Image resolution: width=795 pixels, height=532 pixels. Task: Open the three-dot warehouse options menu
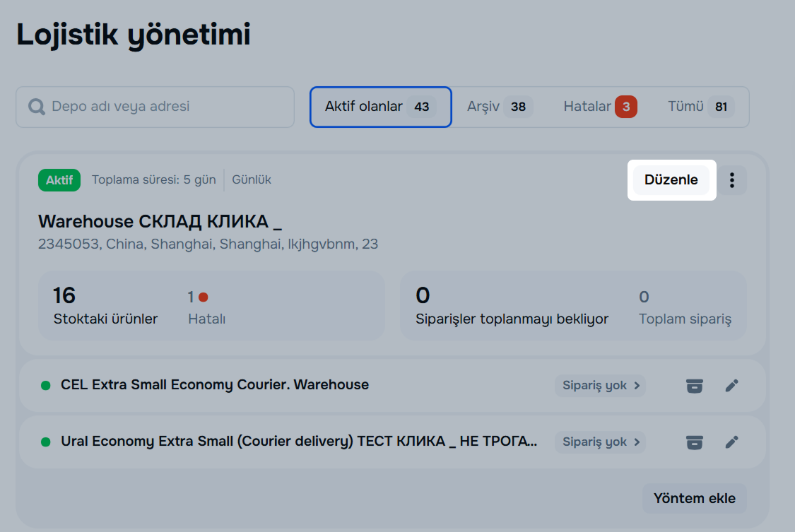[732, 180]
